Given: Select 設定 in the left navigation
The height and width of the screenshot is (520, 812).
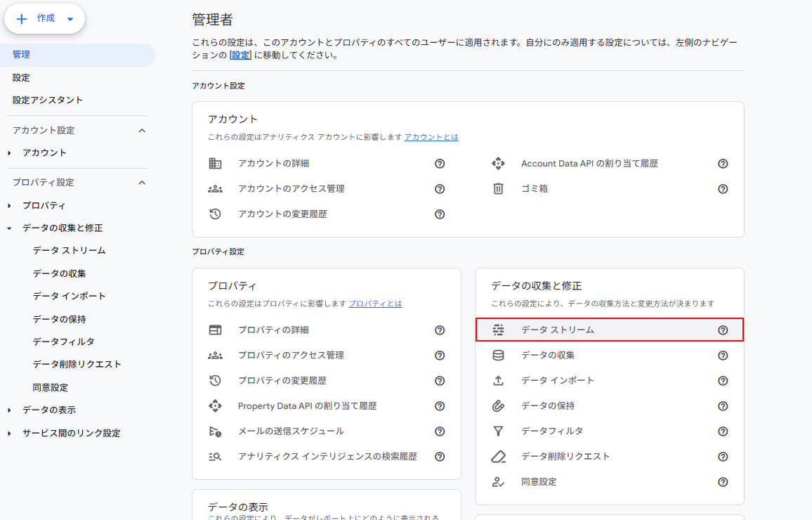Looking at the screenshot, I should (21, 77).
